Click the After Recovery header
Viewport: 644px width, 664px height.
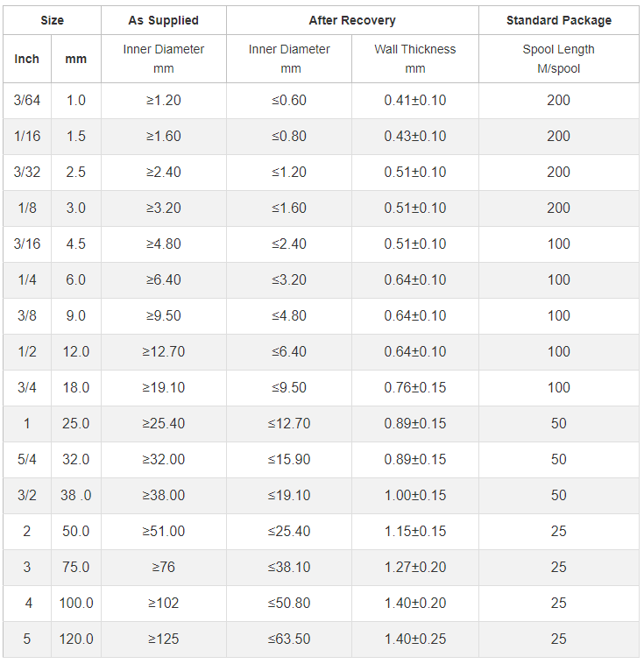coord(352,20)
